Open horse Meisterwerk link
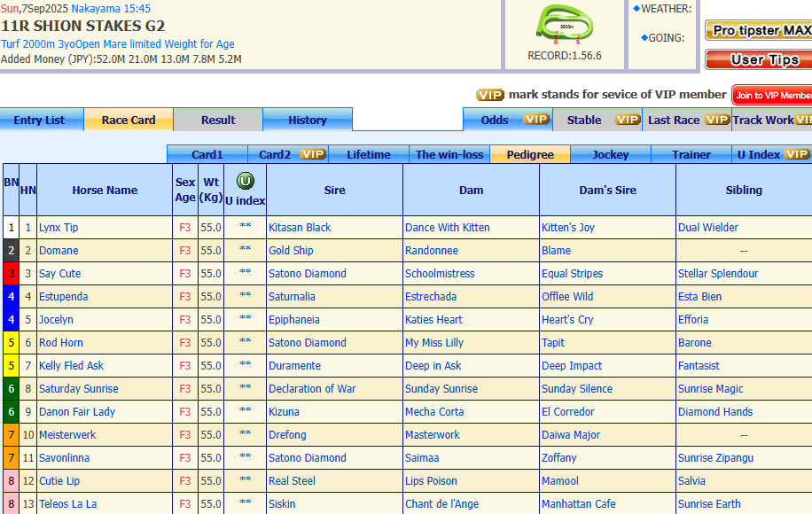The height and width of the screenshot is (514, 812). [x=67, y=435]
